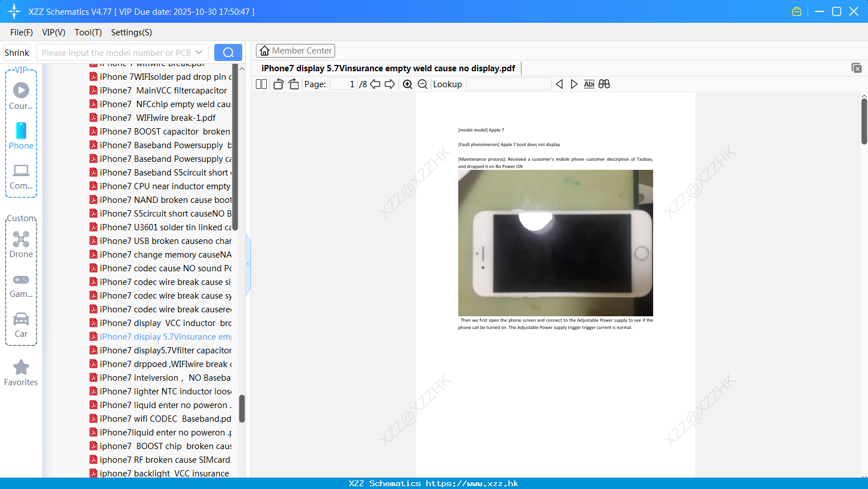Click the binoculars search icon
868x489 pixels.
(604, 84)
